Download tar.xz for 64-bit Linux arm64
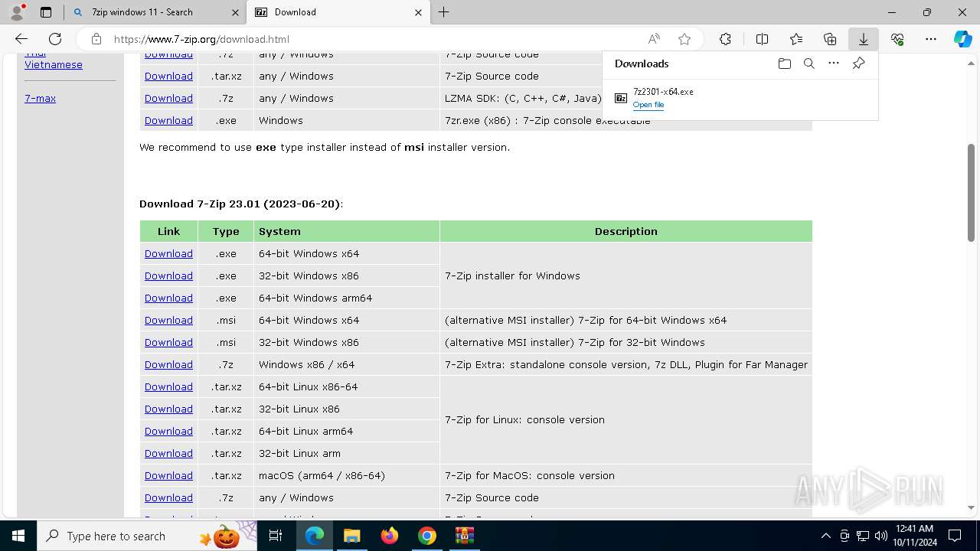This screenshot has width=980, height=551. click(168, 431)
